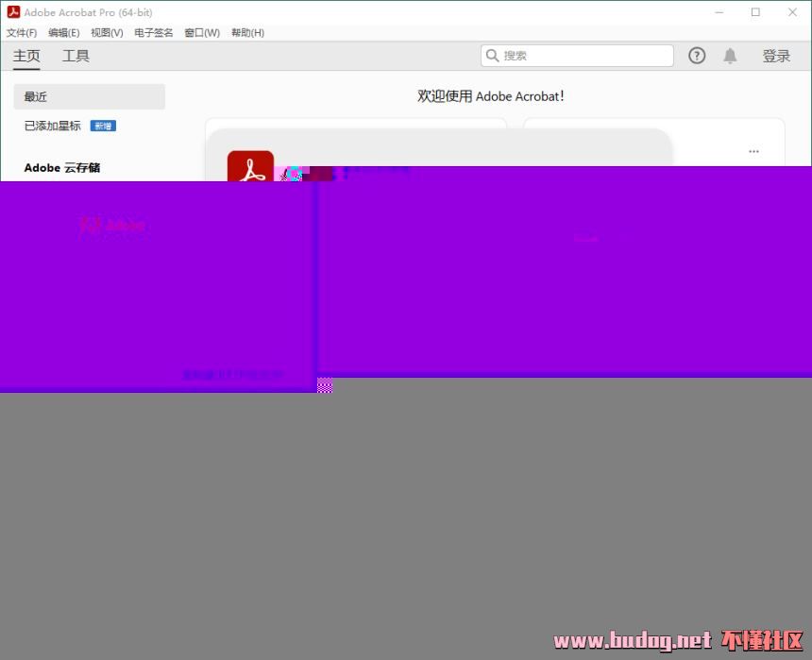Switch to the 主页 tab
The width and height of the screenshot is (812, 660).
tap(26, 56)
